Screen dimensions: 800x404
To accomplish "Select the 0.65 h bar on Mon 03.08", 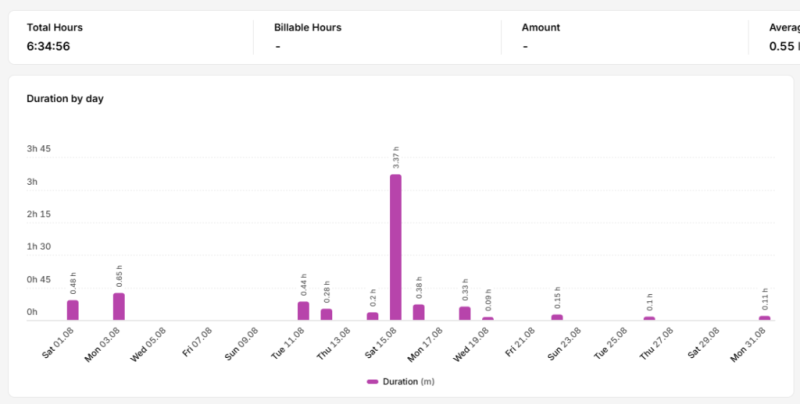I will (119, 307).
